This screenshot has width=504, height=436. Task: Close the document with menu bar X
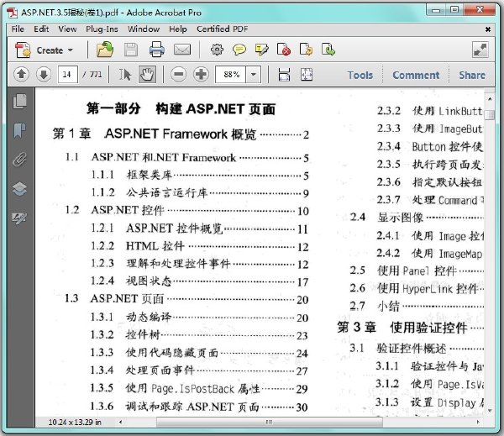point(487,29)
